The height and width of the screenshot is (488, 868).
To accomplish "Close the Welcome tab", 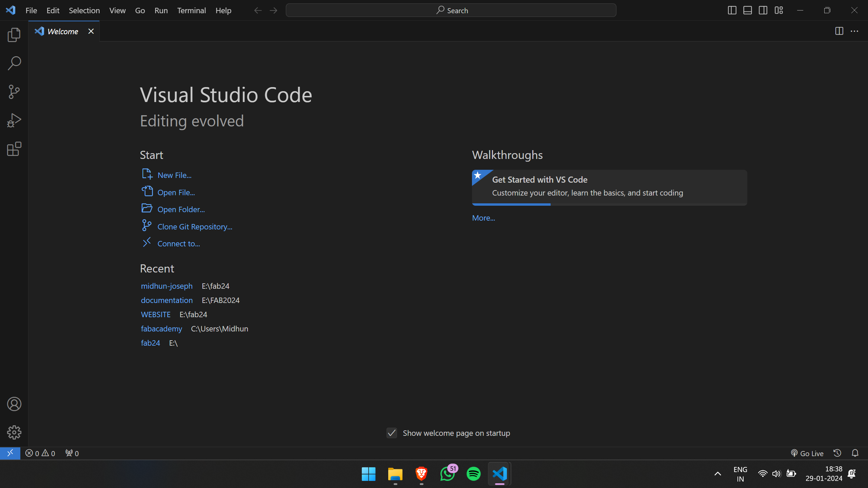I will [91, 31].
